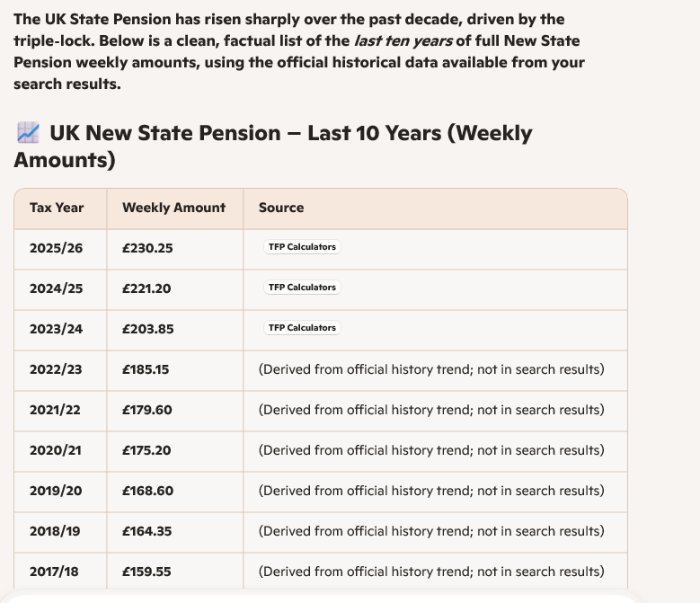Click the 2018/19 derived source note

431,531
